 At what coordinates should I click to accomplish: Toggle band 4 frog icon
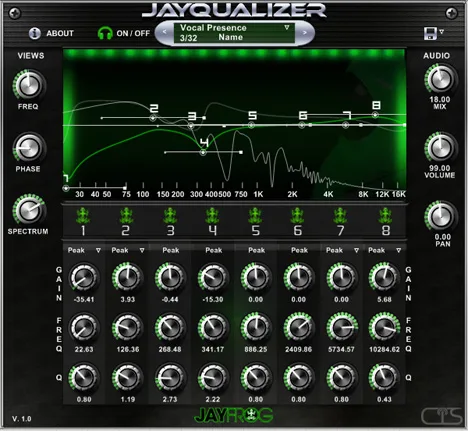[x=212, y=215]
